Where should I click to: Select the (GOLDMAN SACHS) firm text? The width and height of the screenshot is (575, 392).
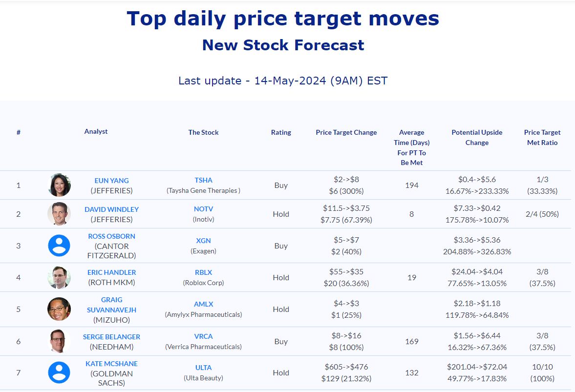pyautogui.click(x=111, y=378)
